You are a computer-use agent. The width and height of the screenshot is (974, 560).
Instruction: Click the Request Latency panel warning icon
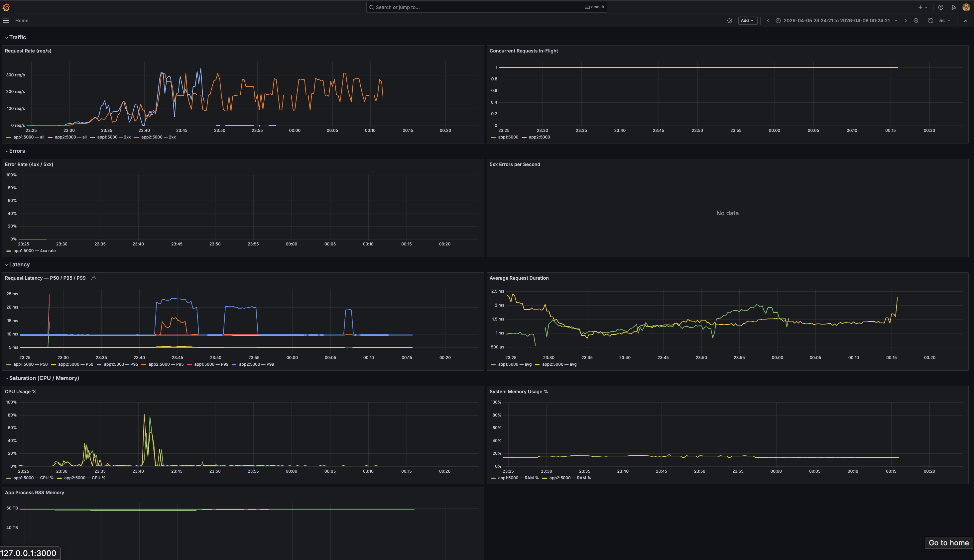(x=93, y=278)
